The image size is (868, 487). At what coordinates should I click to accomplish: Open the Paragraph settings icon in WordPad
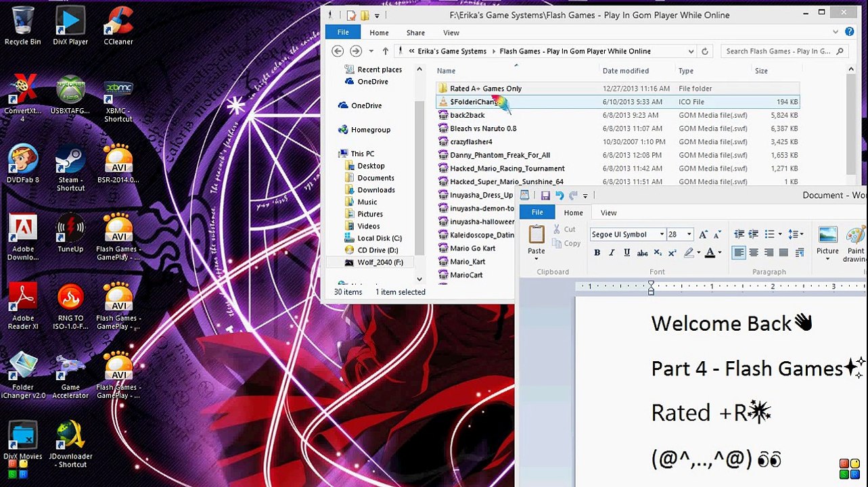click(798, 253)
